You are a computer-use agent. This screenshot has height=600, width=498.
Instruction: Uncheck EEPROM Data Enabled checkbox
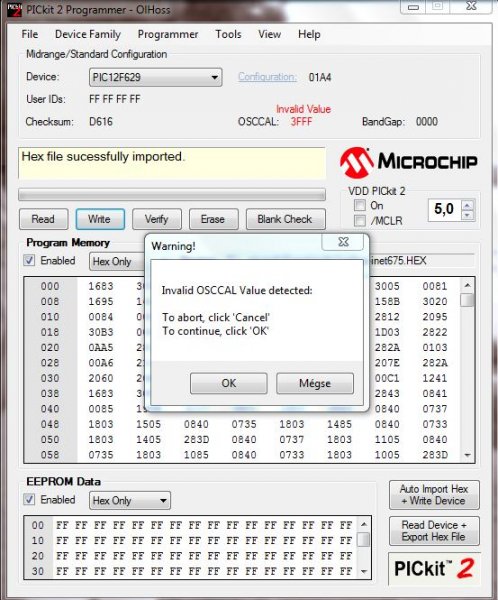point(29,499)
